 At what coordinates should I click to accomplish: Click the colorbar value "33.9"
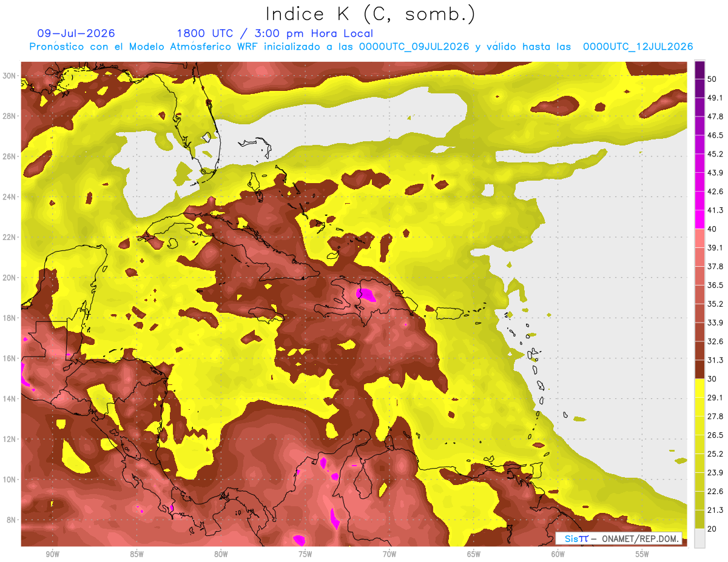715,323
